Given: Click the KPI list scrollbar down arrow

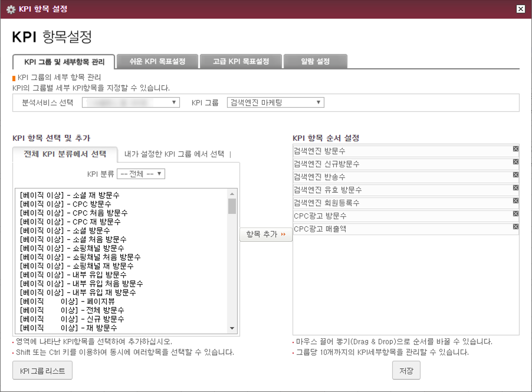Looking at the screenshot, I should (232, 328).
